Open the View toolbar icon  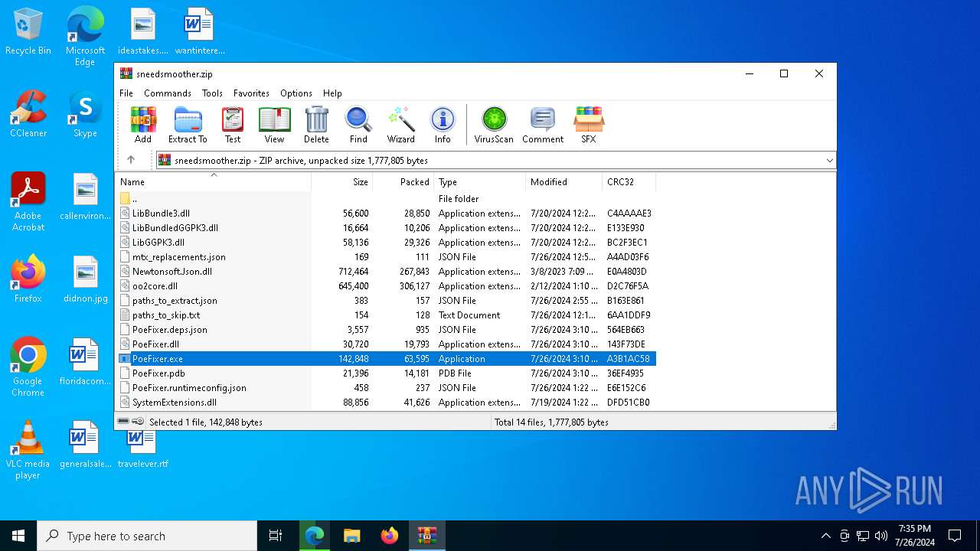click(274, 126)
